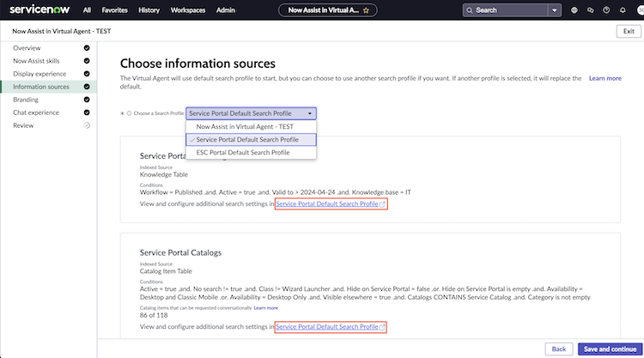Go to the Overview step
Viewport: 644px width, 358px height.
(27, 48)
